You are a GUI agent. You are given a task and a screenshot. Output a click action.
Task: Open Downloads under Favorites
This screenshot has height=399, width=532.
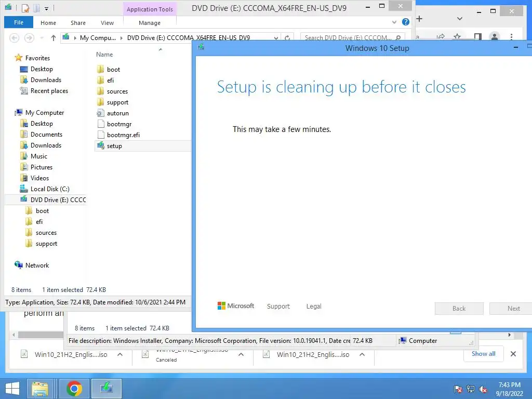click(46, 79)
